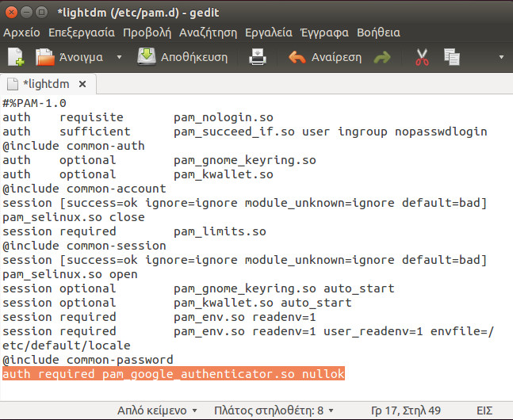The height and width of the screenshot is (420, 513).
Task: Open the Επεξεργασία menu
Action: pyautogui.click(x=82, y=32)
